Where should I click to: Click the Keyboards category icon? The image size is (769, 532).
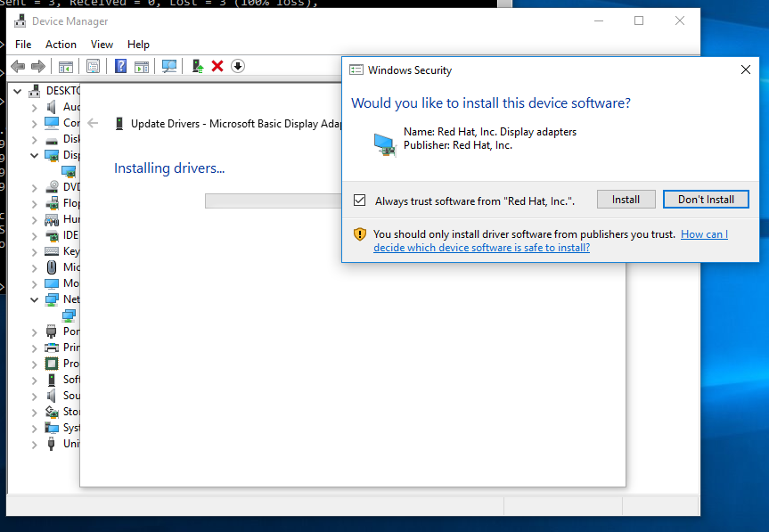click(x=52, y=251)
